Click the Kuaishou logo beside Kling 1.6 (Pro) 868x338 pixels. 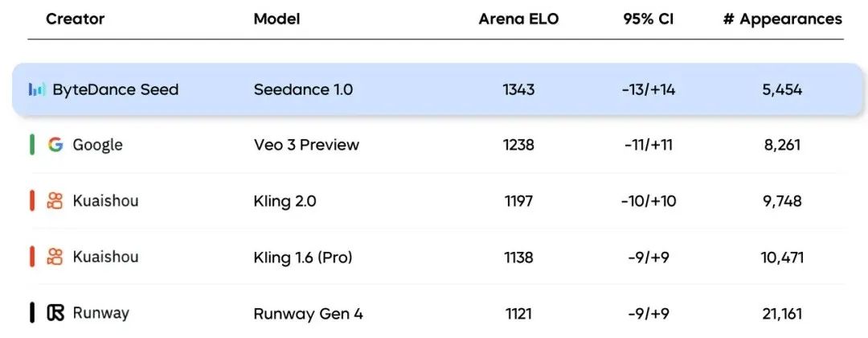pos(55,257)
